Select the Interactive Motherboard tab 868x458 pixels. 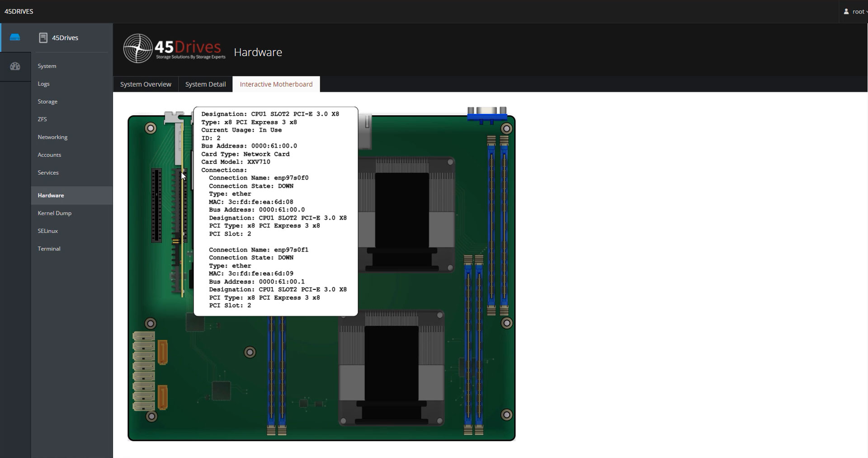coord(276,85)
